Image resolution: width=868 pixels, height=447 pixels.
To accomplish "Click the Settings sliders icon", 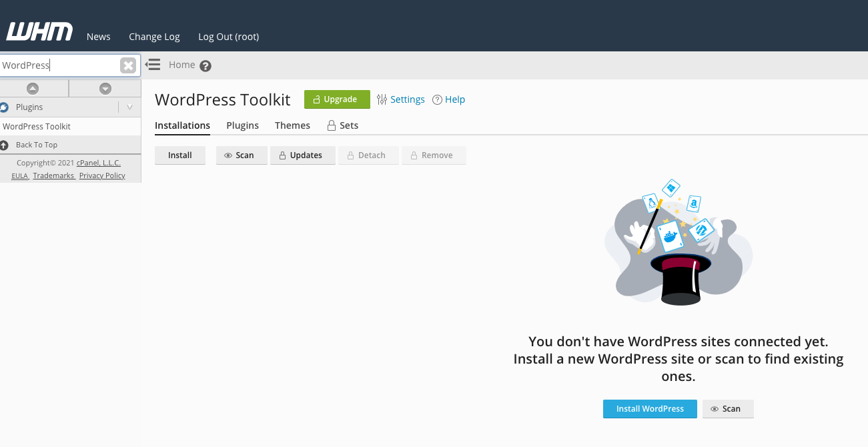I will (381, 99).
